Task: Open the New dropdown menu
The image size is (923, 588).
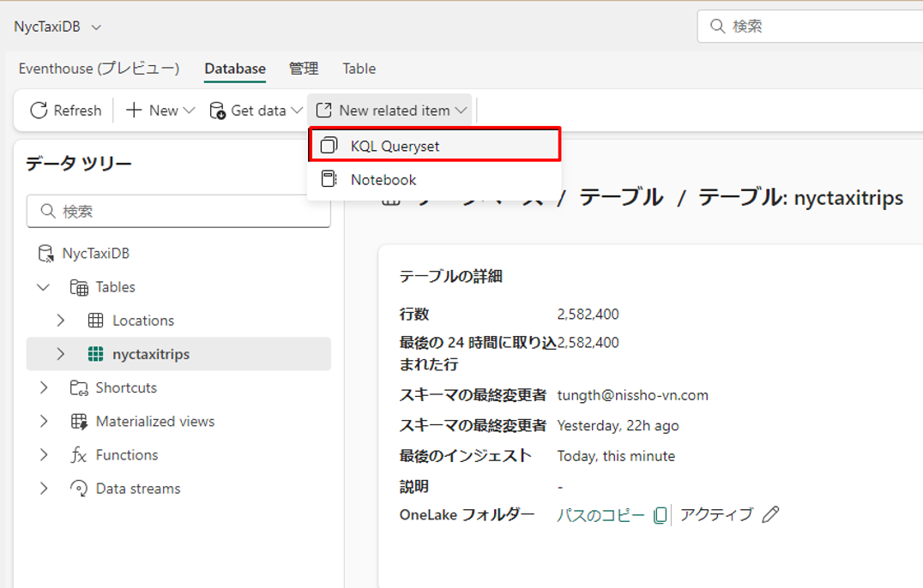Action: click(x=160, y=111)
